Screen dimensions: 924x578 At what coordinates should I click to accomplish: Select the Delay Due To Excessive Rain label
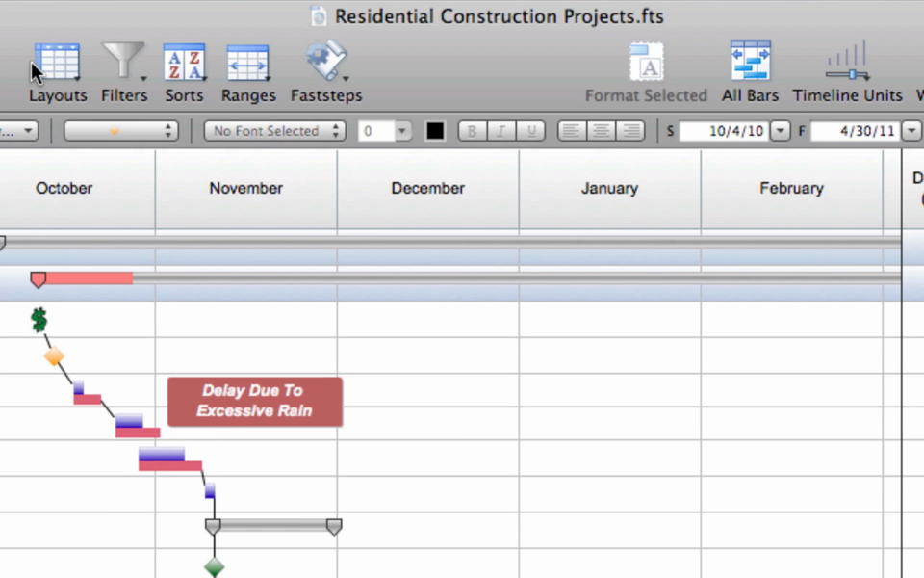tap(254, 402)
